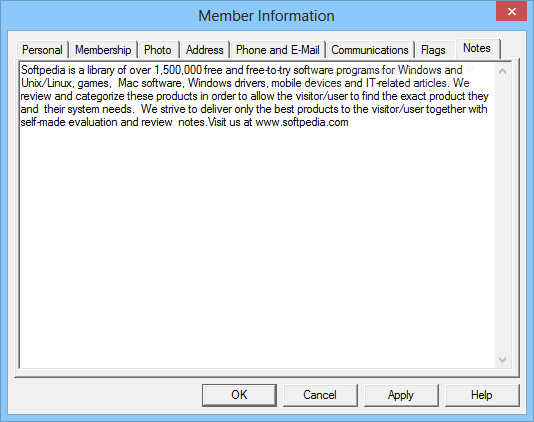Screen dimensions: 534x422
Task: Open Help for this dialog
Action: click(x=482, y=395)
